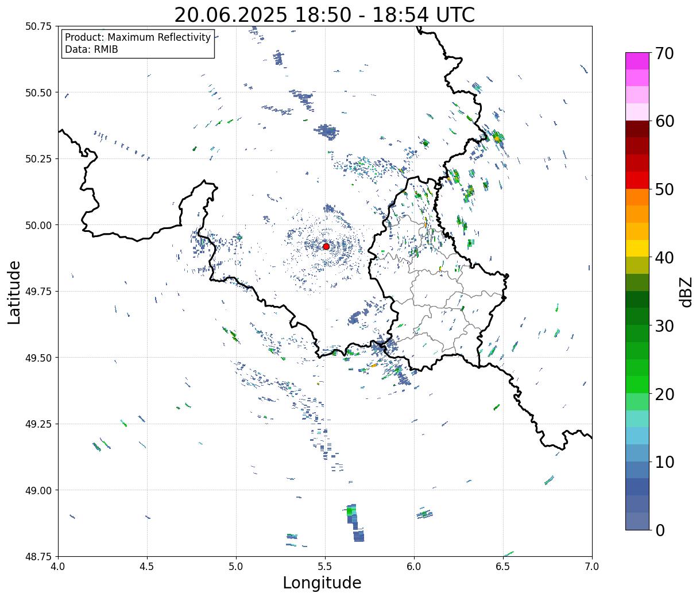The image size is (700, 597).
Task: Click the colorbar tick label 10
Action: (664, 462)
